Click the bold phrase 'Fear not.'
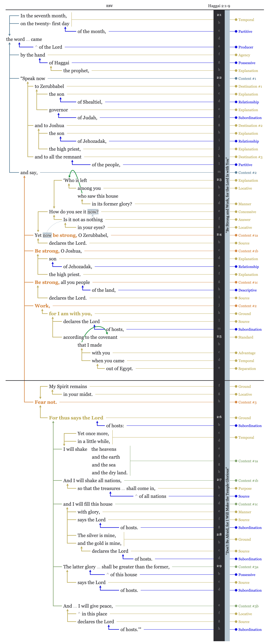The width and height of the screenshot is (269, 644). point(46,402)
